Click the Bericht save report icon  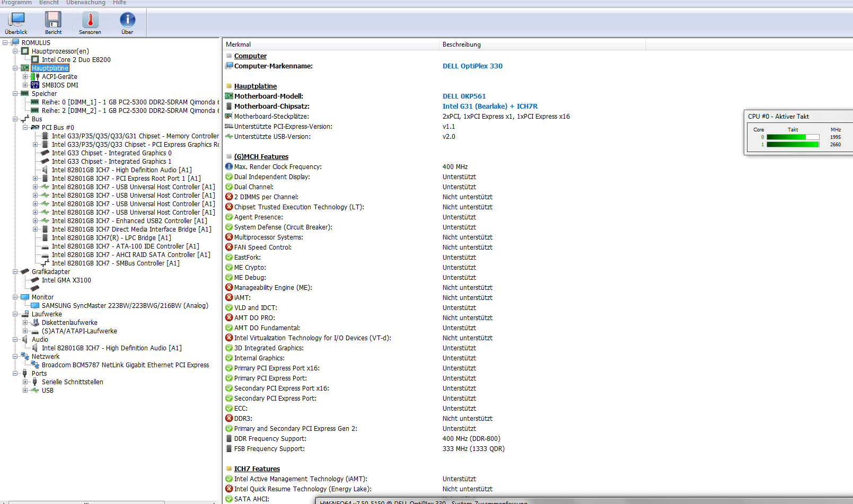[53, 20]
